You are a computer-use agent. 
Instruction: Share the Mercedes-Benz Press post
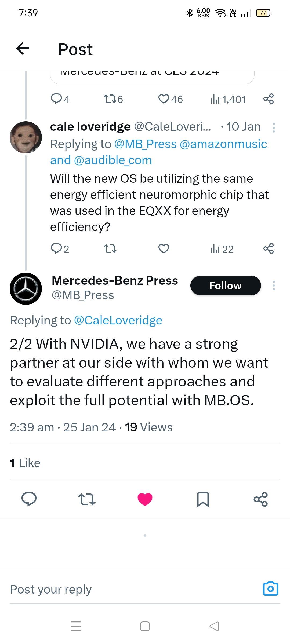point(261,499)
